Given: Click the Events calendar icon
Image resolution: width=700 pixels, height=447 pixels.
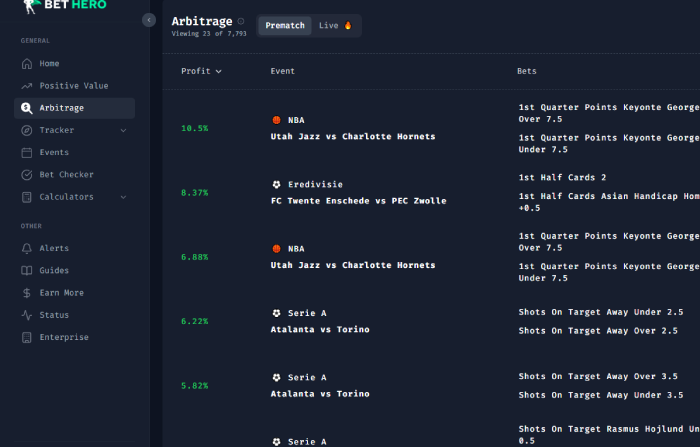Looking at the screenshot, I should coord(27,153).
